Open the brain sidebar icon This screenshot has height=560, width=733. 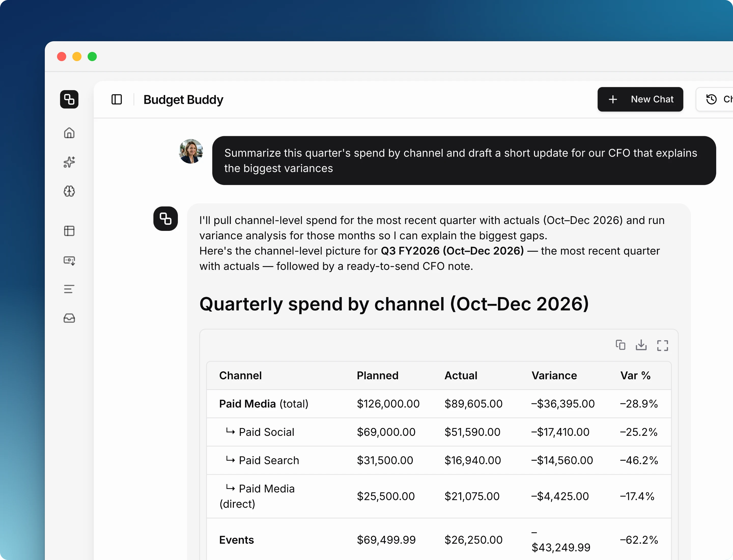[x=69, y=191]
